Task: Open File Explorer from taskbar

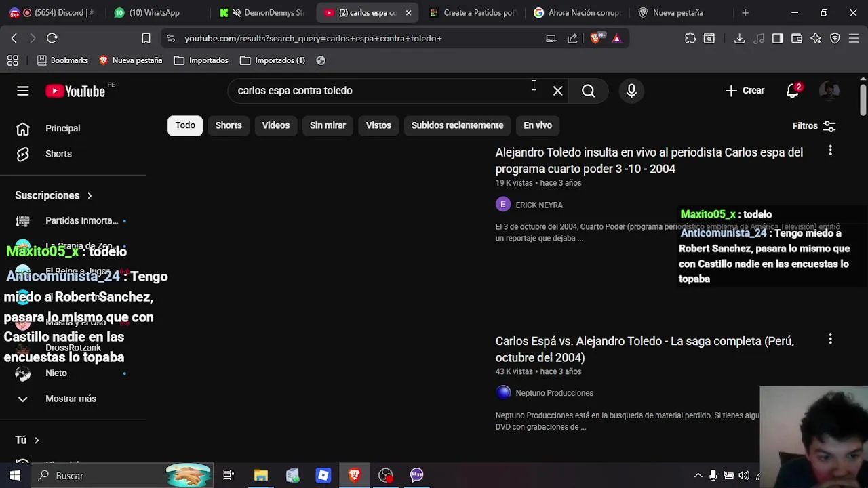Action: click(x=260, y=475)
